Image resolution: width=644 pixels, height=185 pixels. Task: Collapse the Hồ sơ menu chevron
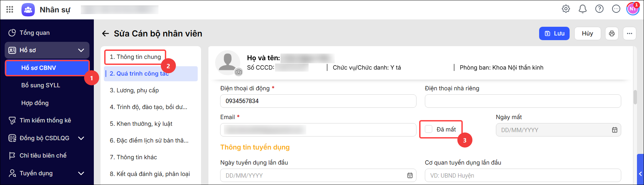tap(81, 50)
